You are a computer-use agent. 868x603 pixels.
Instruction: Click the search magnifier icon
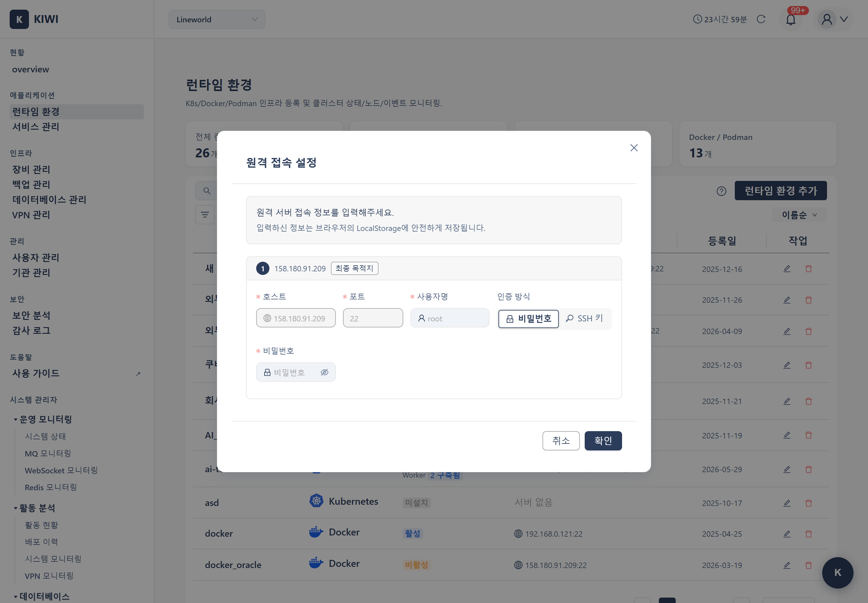pyautogui.click(x=207, y=191)
